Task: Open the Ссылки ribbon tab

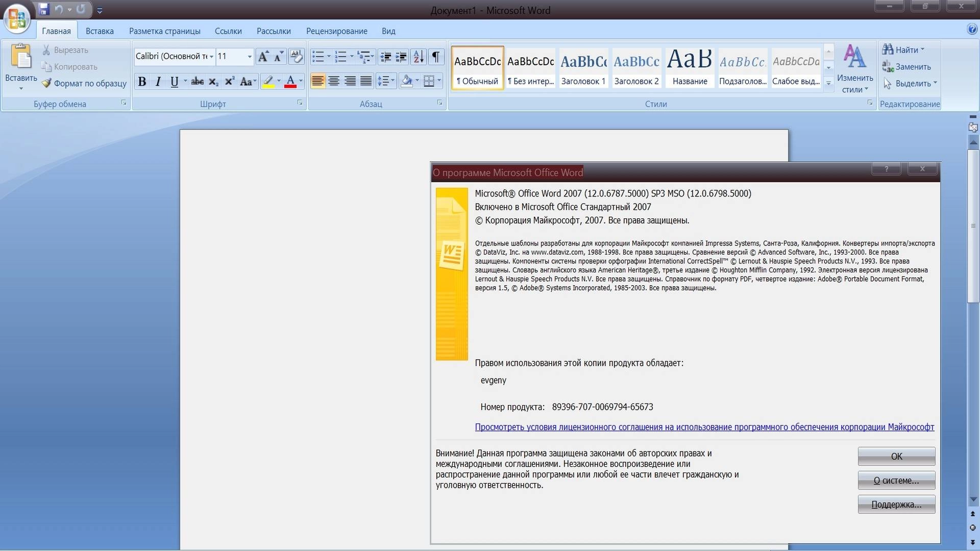Action: click(228, 31)
